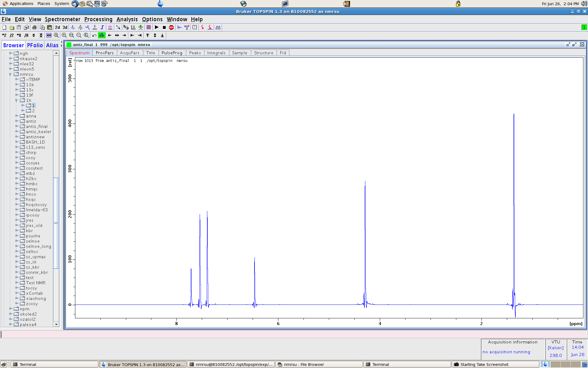Click the exact zoom (E) icon
Screen dimensions: 588x368
[x=86, y=35]
